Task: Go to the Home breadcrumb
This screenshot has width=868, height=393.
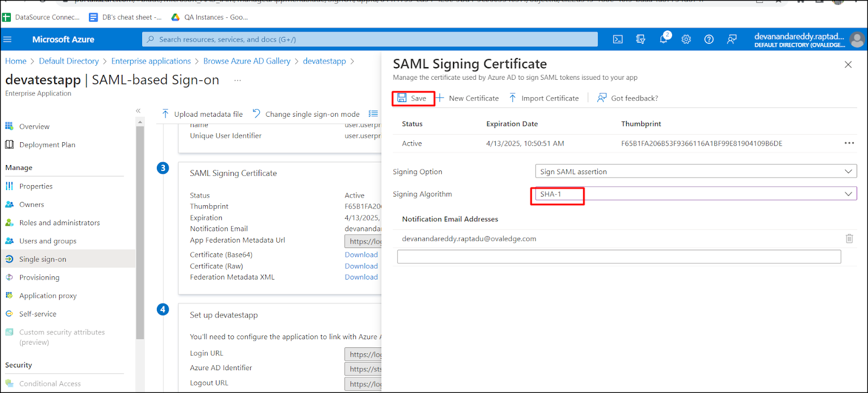Action: [16, 61]
